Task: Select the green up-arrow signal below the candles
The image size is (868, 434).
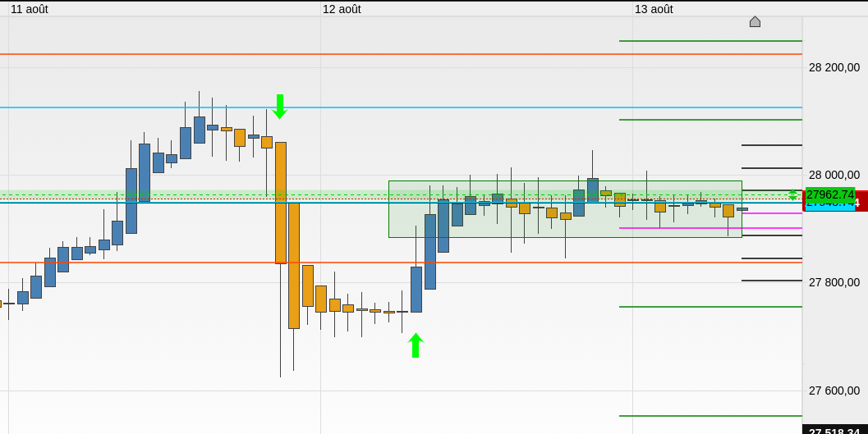Action: [416, 345]
